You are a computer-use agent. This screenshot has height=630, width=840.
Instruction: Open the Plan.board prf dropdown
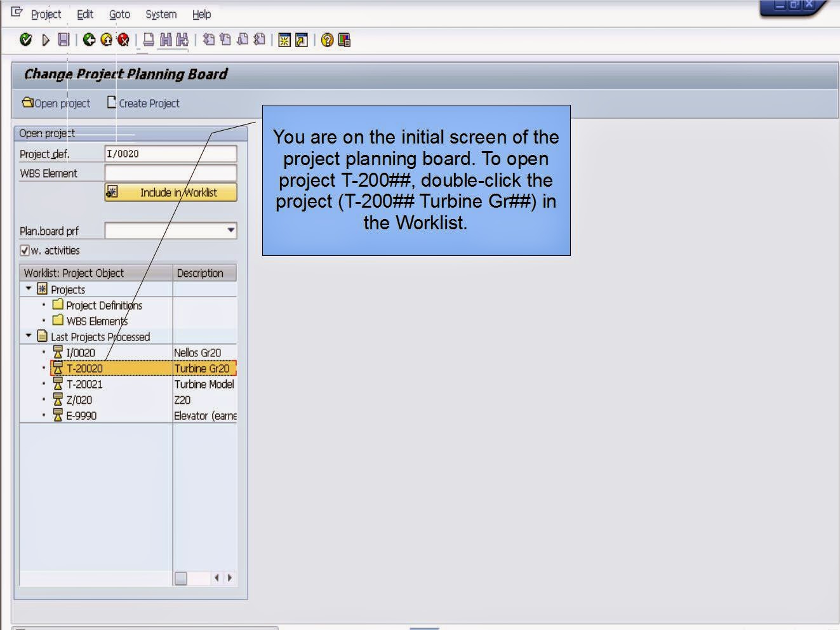[x=230, y=231]
